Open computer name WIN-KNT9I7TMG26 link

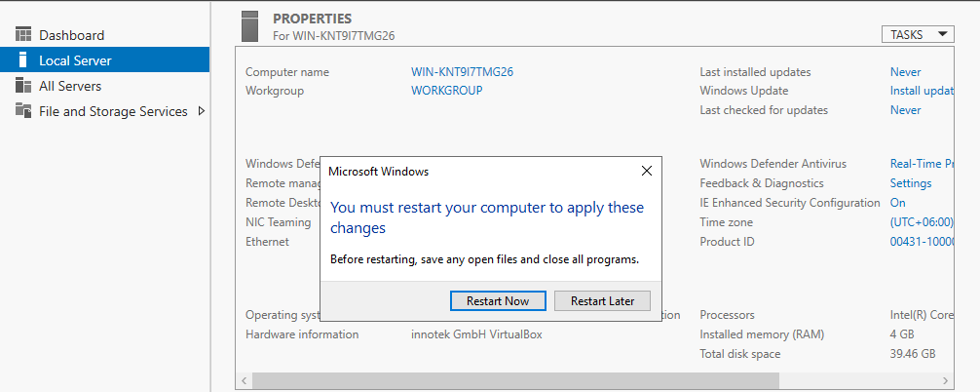tap(462, 72)
